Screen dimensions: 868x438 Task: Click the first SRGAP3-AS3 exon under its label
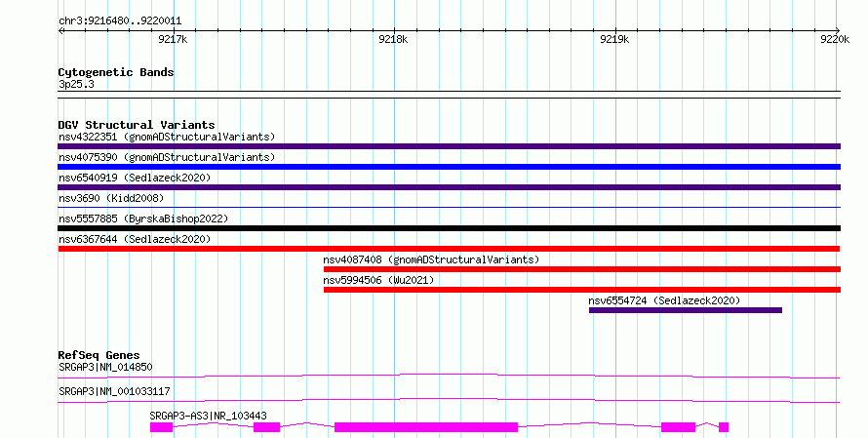(161, 427)
